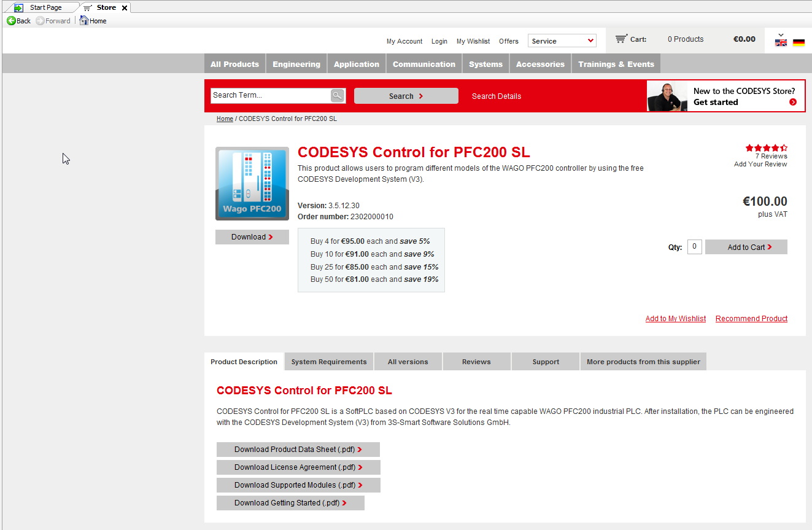
Task: Click the Back navigation arrow icon
Action: 11,21
